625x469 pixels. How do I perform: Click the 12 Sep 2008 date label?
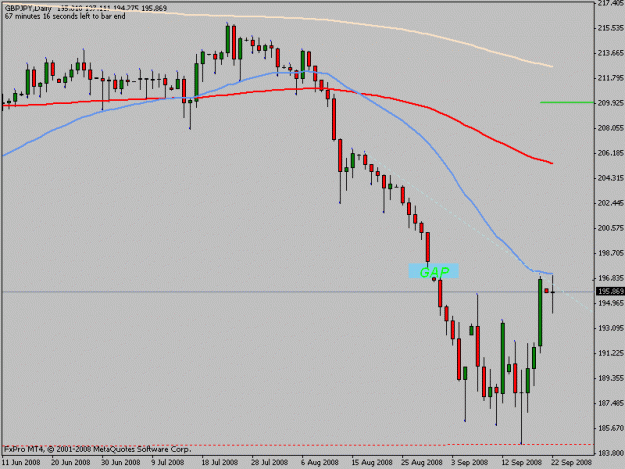(x=521, y=463)
